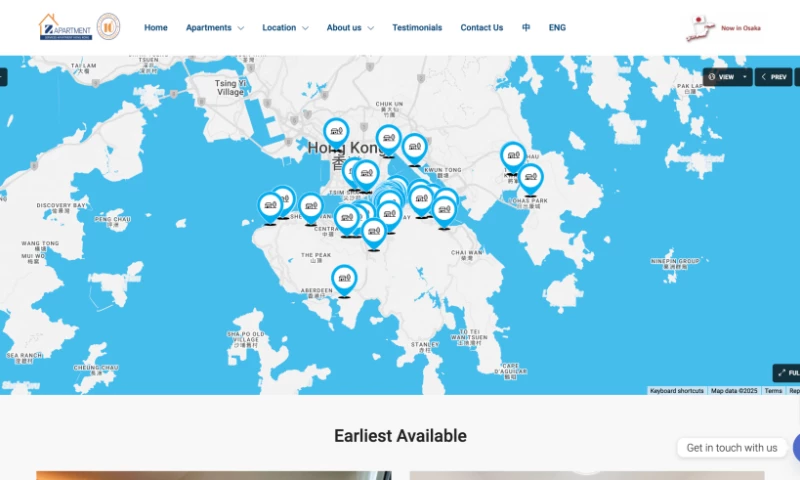This screenshot has width=800, height=480.
Task: Click the Stanley label on the map
Action: tap(424, 347)
